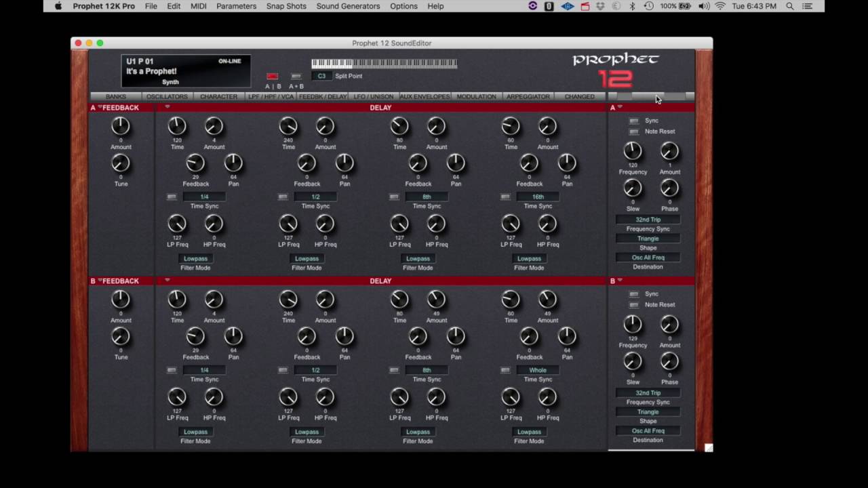Image resolution: width=868 pixels, height=488 pixels.
Task: Click the window resize grip icon
Action: click(709, 447)
